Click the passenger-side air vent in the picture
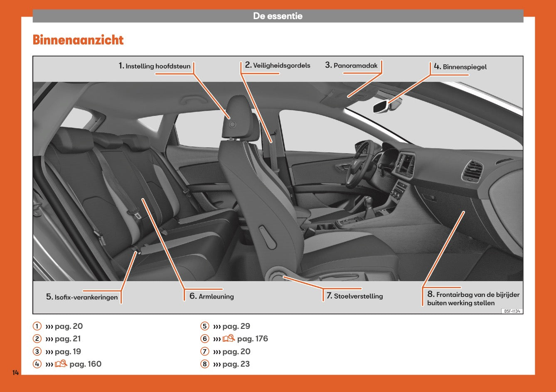Viewport: 556px width, 392px height. click(x=472, y=170)
